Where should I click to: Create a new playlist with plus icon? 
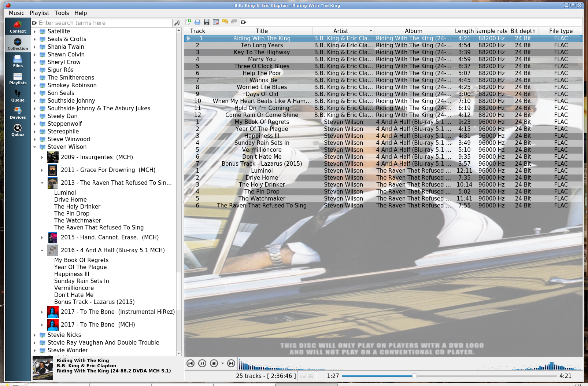coord(189,22)
